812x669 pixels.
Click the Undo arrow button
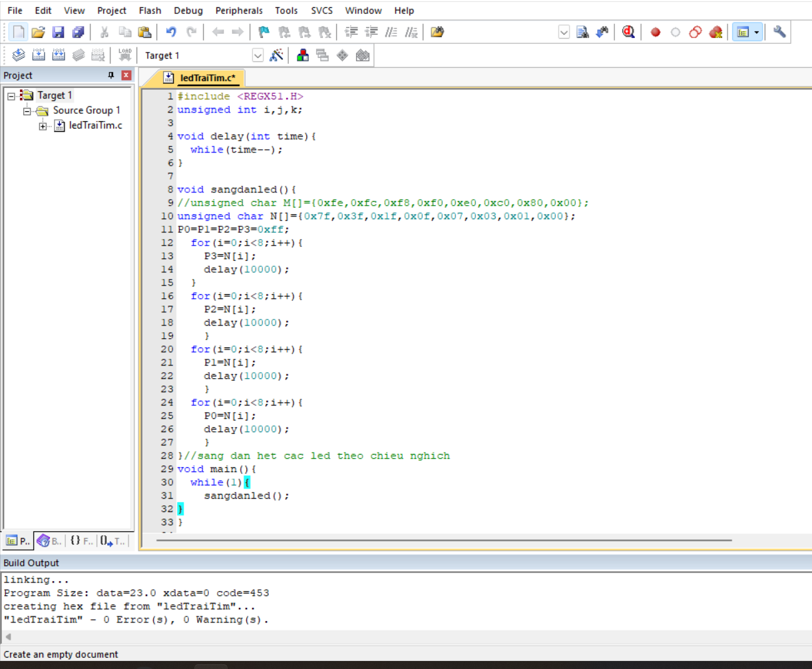[171, 32]
